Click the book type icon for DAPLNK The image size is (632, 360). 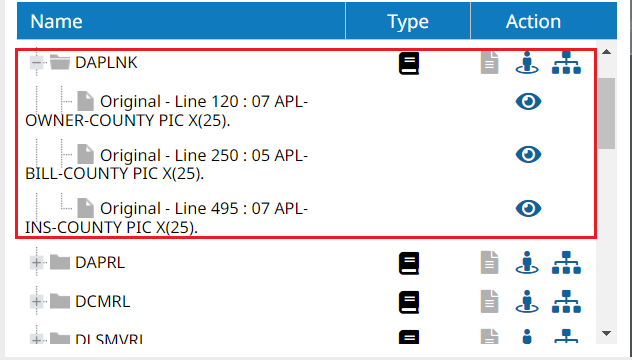409,63
